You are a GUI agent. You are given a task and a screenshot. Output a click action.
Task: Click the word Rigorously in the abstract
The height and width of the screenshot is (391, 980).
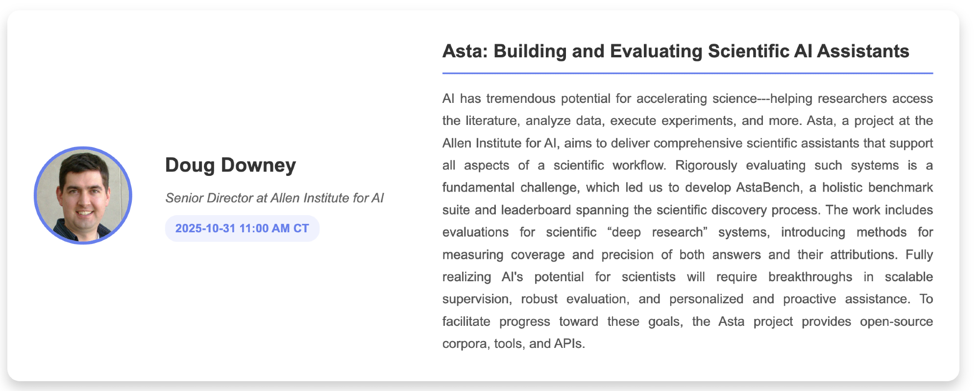706,166
